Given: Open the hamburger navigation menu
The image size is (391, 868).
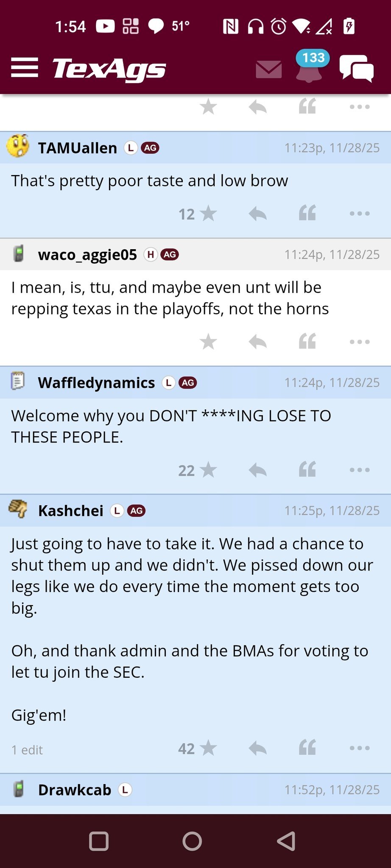Looking at the screenshot, I should point(25,68).
